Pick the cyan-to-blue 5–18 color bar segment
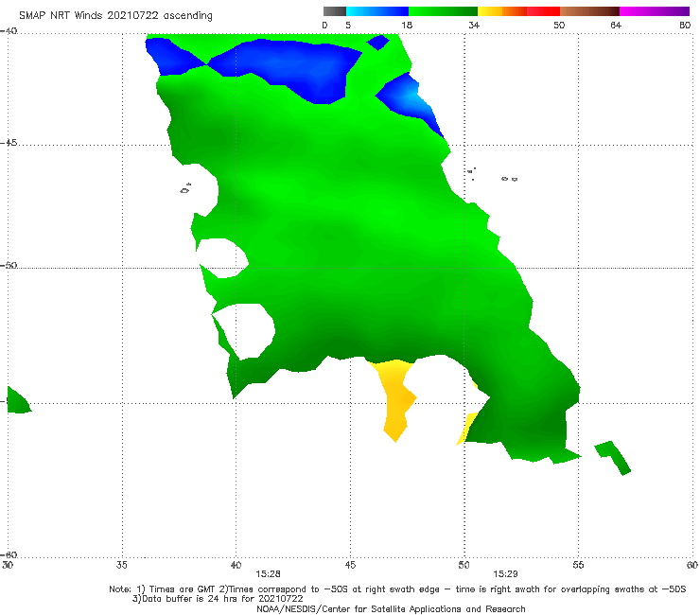Viewport: 700px width, 615px height. [x=377, y=11]
